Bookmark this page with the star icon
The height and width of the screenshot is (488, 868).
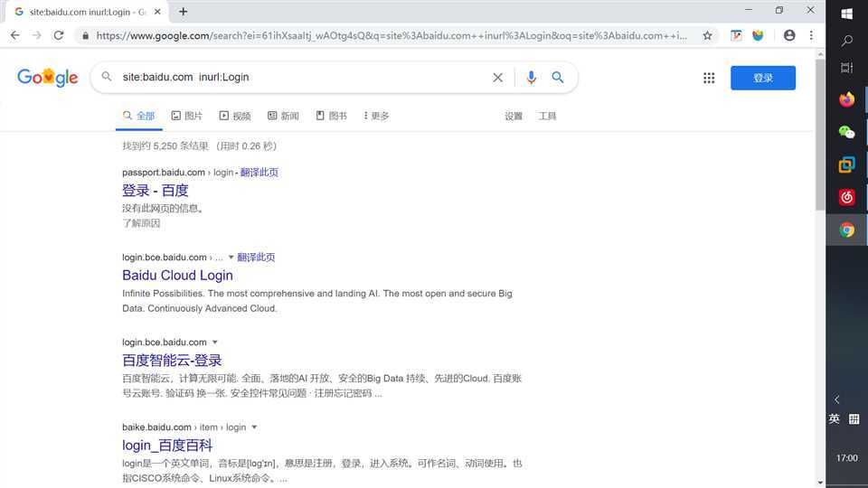coord(707,35)
